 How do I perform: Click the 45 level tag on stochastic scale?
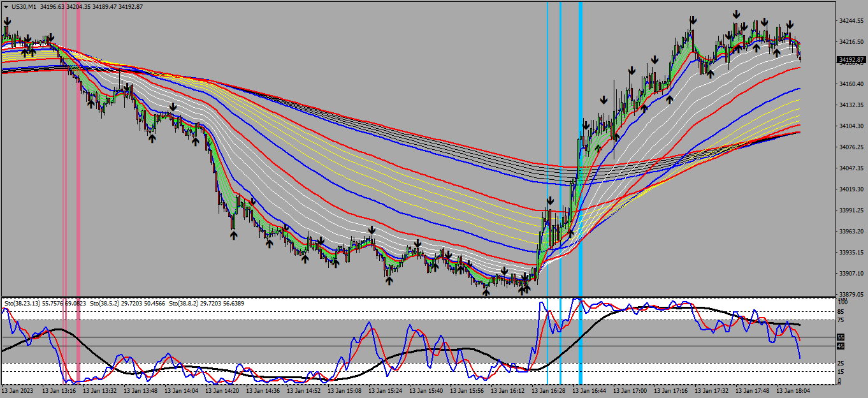(840, 346)
